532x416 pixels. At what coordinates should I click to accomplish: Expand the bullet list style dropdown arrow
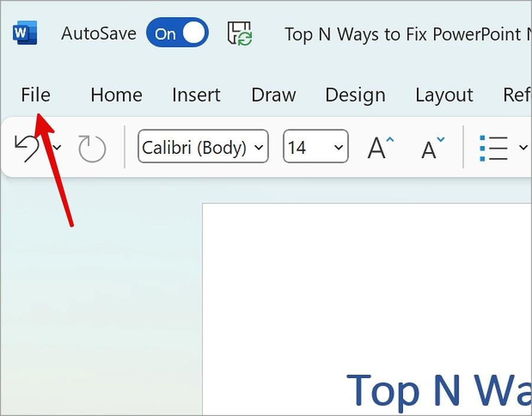pos(523,147)
